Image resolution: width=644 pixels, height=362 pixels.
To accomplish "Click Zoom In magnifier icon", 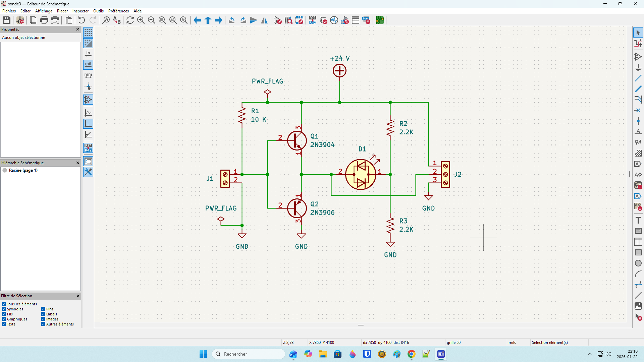I will point(141,20).
